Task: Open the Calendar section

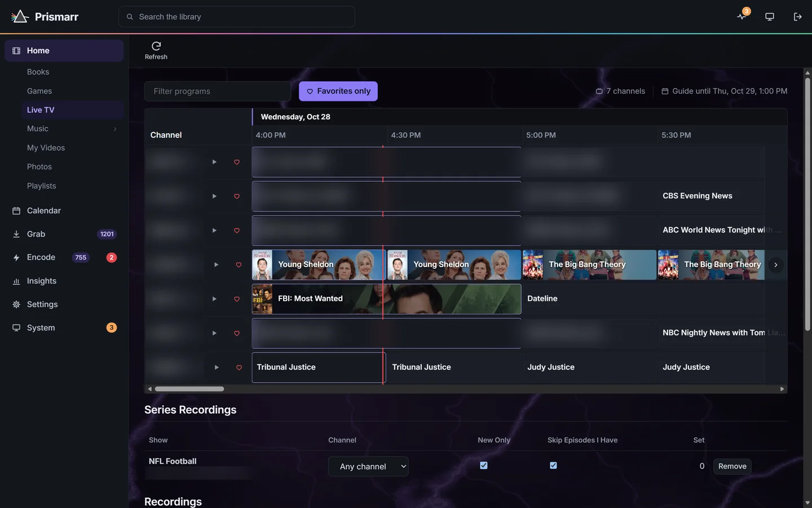Action: pyautogui.click(x=64, y=211)
